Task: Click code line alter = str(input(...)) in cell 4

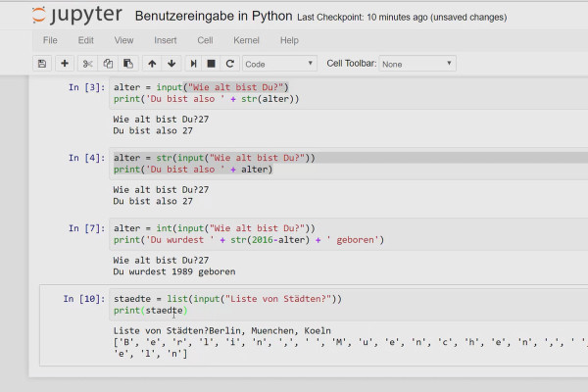Action: coord(214,158)
